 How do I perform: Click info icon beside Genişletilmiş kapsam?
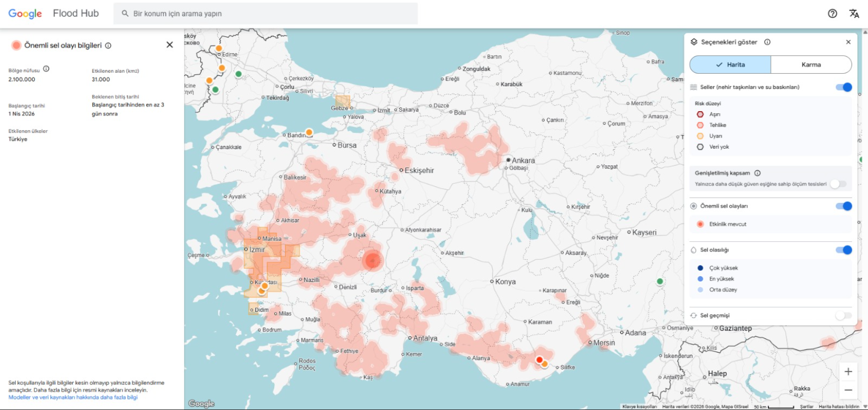[x=757, y=173]
